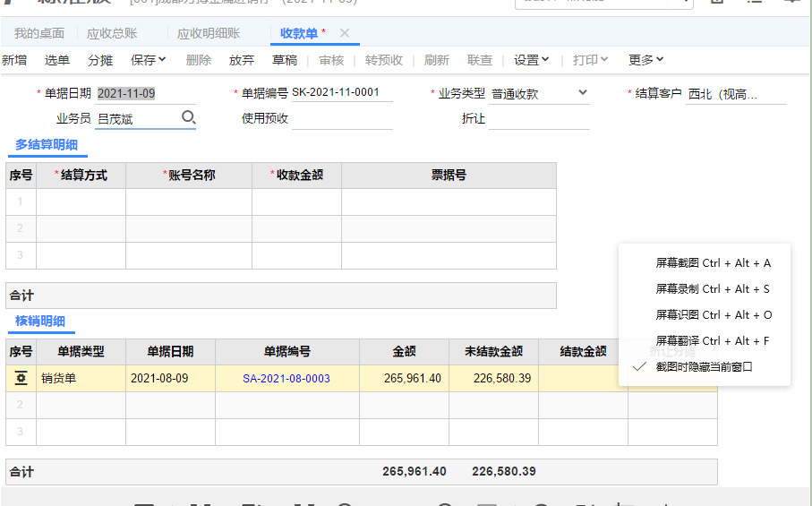Edit the 单据日期 field 2021-11-09
The width and height of the screenshot is (812, 506).
click(x=146, y=93)
